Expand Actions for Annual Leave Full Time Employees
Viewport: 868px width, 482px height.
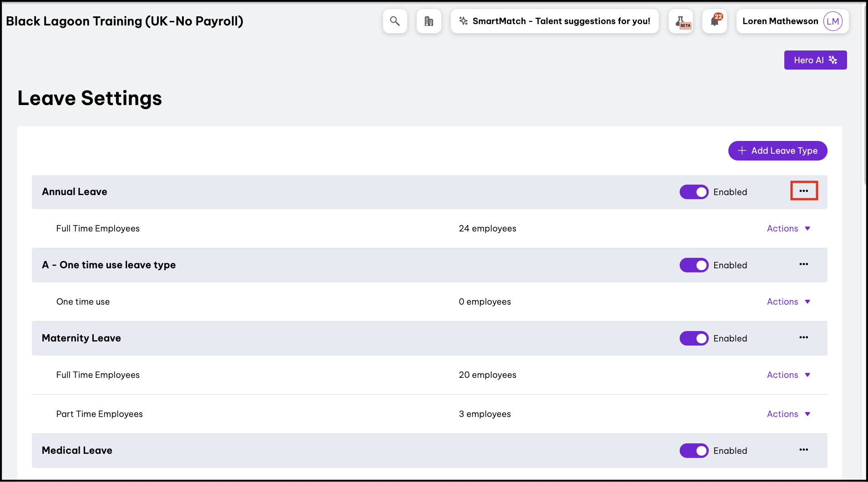tap(788, 228)
